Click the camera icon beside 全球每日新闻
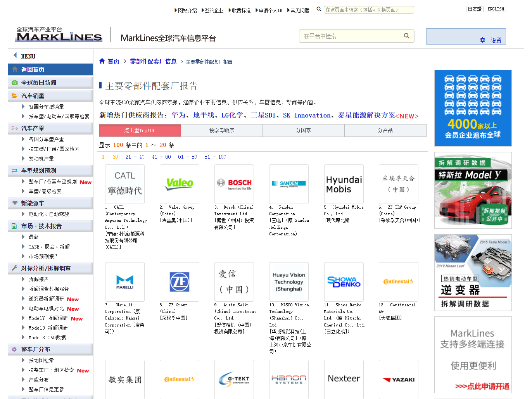The width and height of the screenshot is (532, 399). pyautogui.click(x=15, y=83)
